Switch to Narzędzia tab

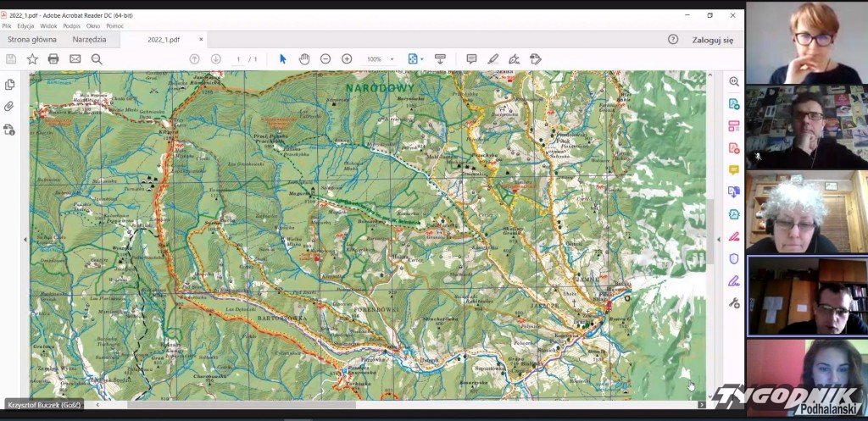(x=89, y=40)
